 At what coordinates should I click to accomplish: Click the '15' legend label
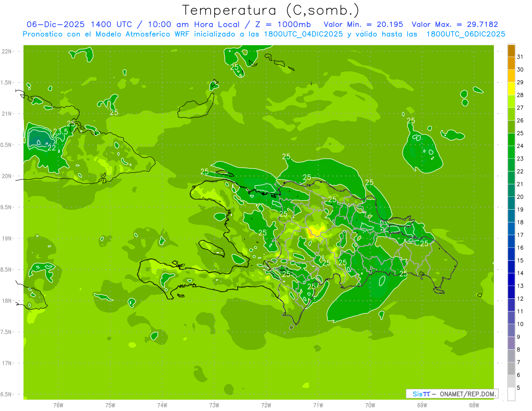520,261
